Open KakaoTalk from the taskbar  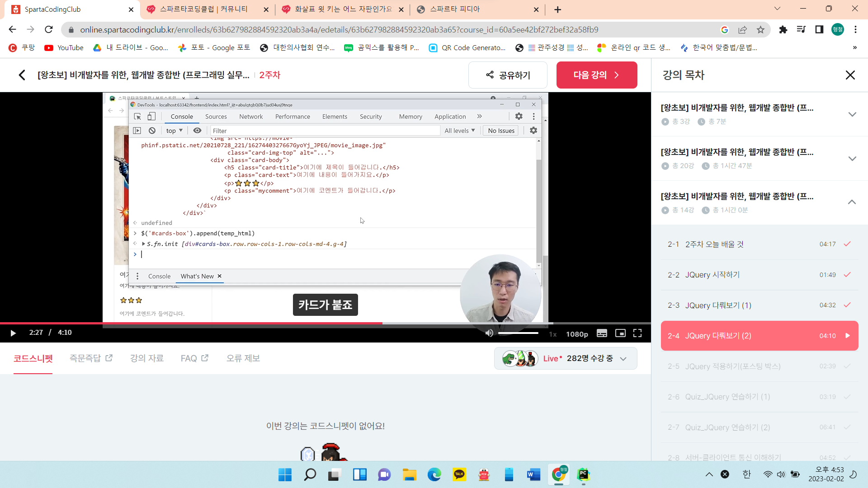pyautogui.click(x=459, y=475)
